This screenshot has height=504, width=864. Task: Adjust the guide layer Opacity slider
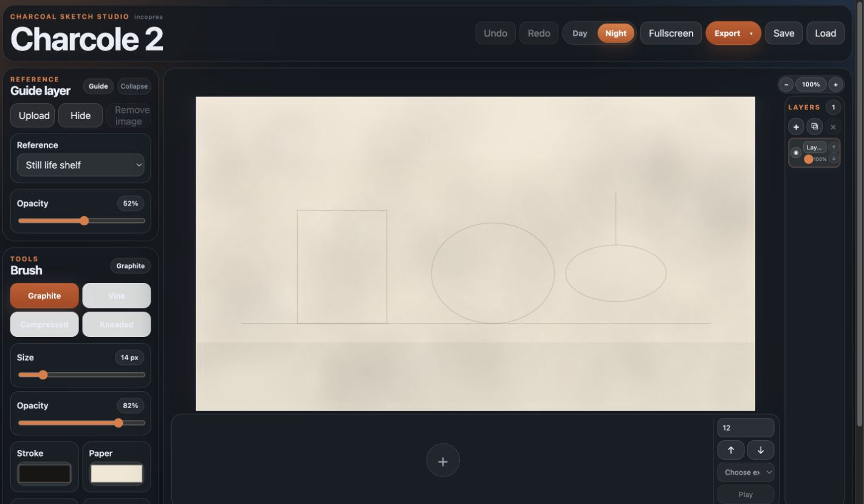coord(81,220)
